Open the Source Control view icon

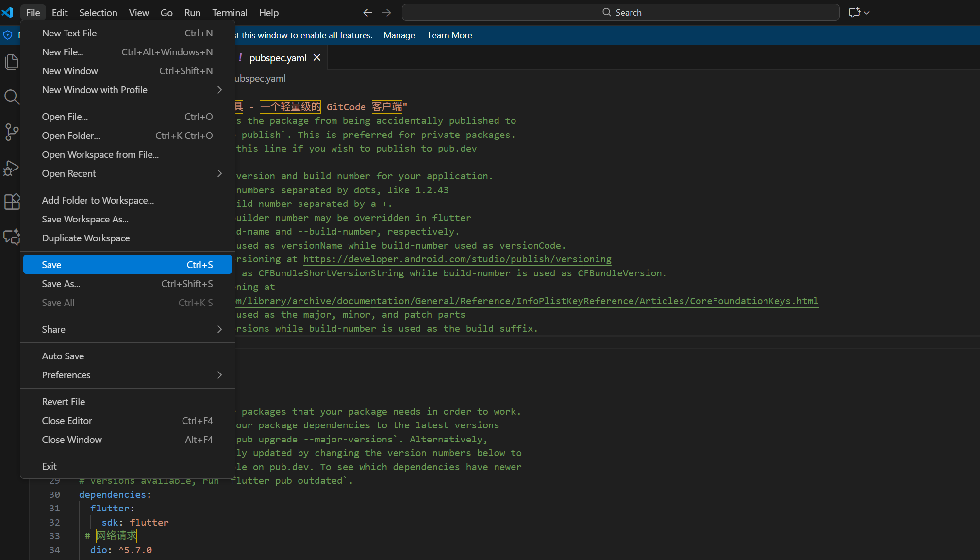[x=11, y=132]
